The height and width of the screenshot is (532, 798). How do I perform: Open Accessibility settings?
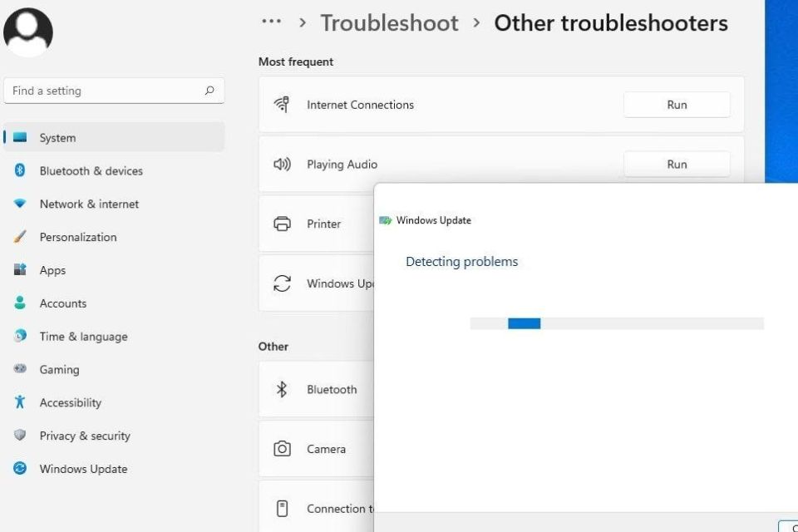click(114, 402)
